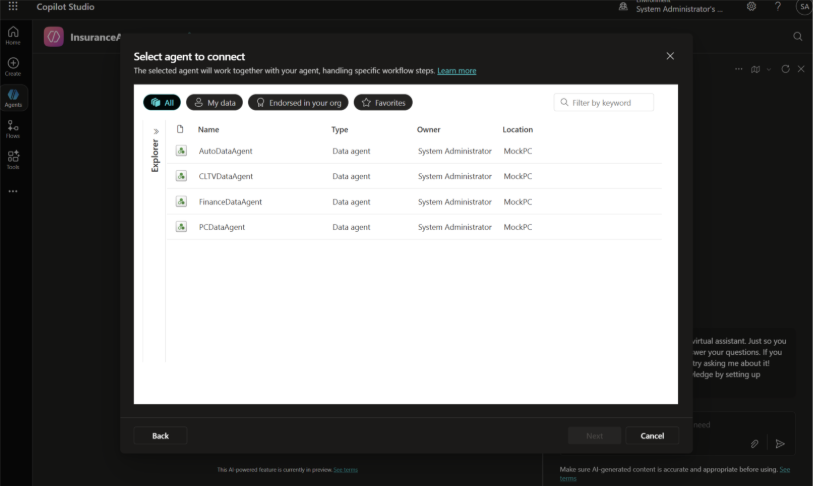Close the Select agent dialog
813x486 pixels.
click(x=670, y=56)
